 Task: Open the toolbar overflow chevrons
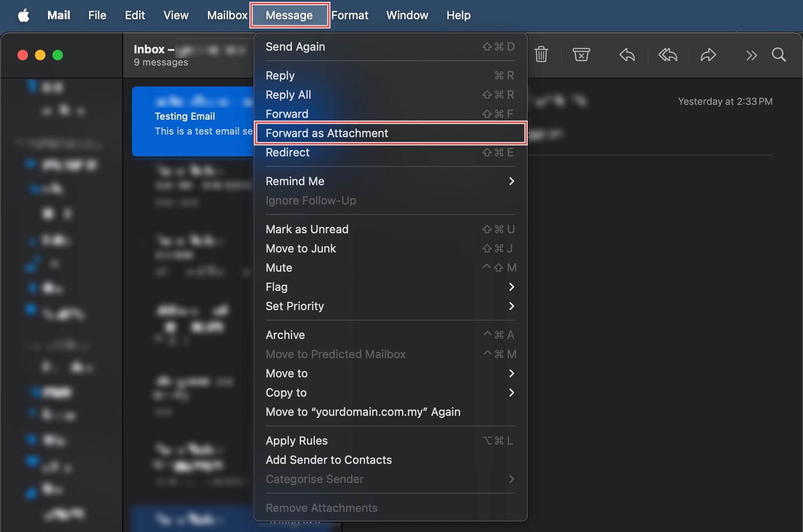coord(751,55)
